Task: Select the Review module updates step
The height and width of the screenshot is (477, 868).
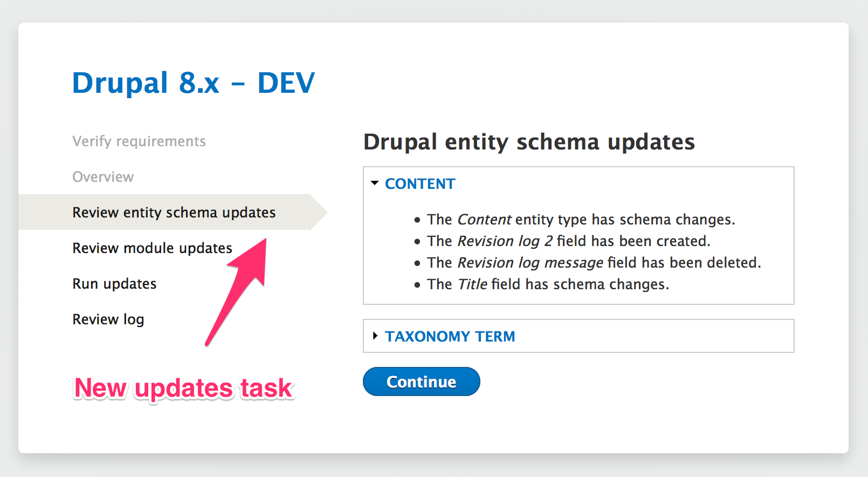Action: click(x=152, y=248)
